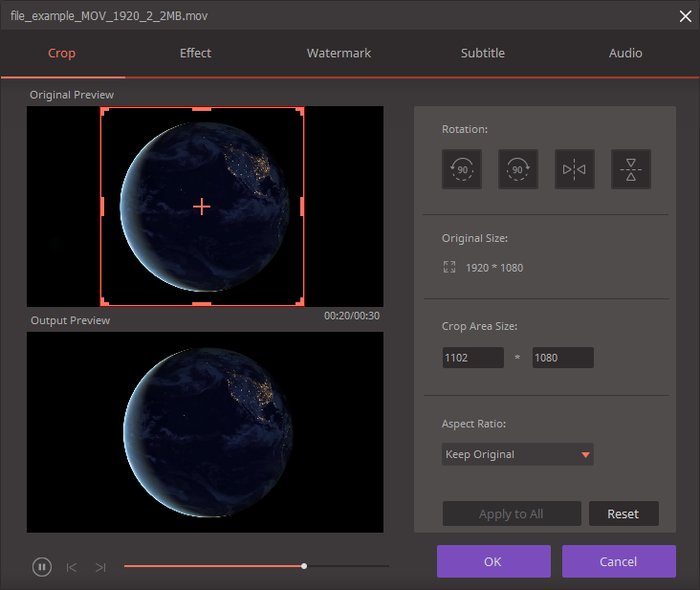Viewport: 700px width, 590px height.
Task: Skip to the next frame
Action: [100, 567]
